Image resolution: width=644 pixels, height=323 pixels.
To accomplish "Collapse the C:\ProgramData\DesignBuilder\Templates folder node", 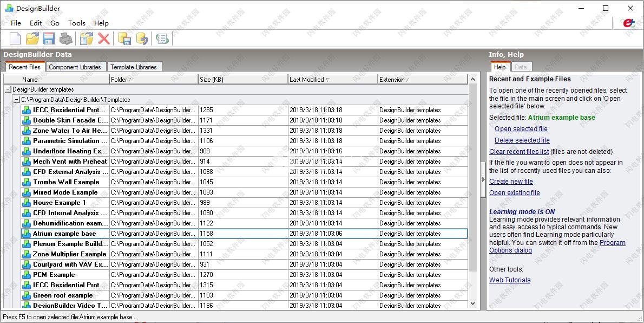I will (x=17, y=100).
